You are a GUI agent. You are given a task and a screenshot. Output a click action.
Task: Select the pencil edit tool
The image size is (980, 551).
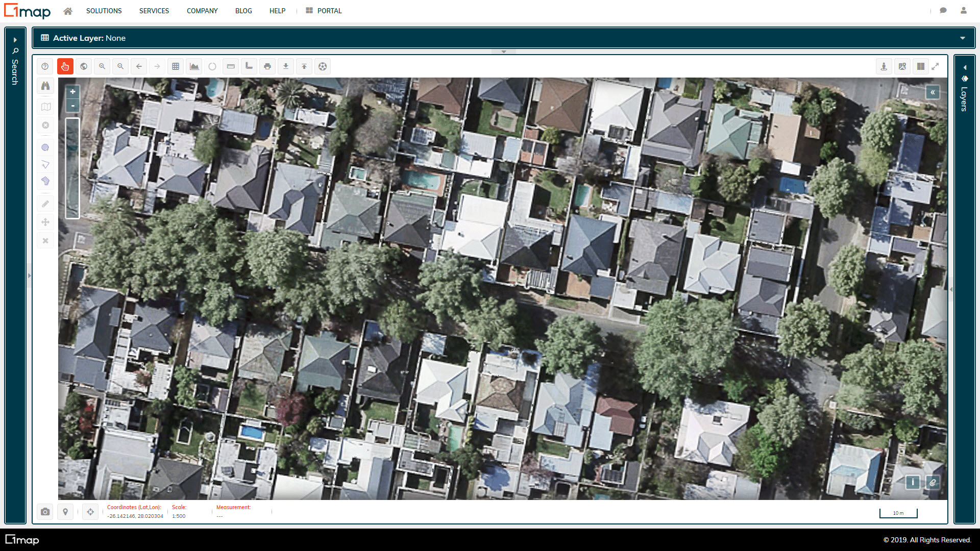point(45,204)
